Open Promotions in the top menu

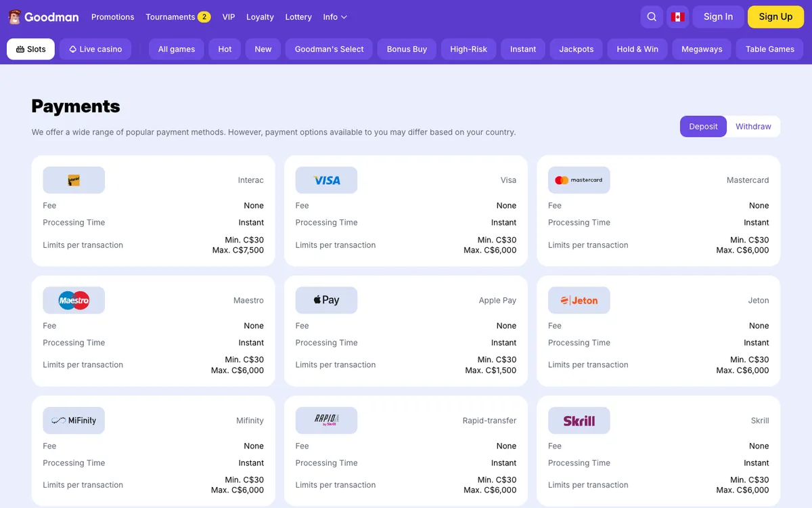click(x=113, y=17)
